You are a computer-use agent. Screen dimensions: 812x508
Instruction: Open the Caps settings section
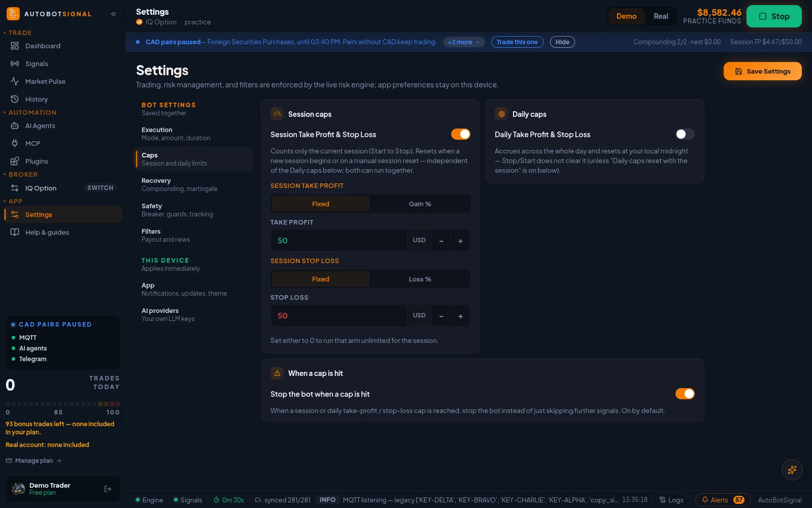pos(195,159)
